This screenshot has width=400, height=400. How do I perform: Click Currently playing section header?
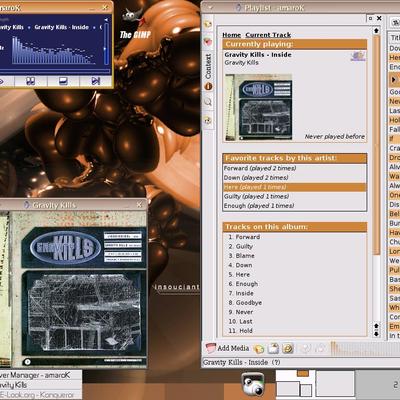[295, 44]
